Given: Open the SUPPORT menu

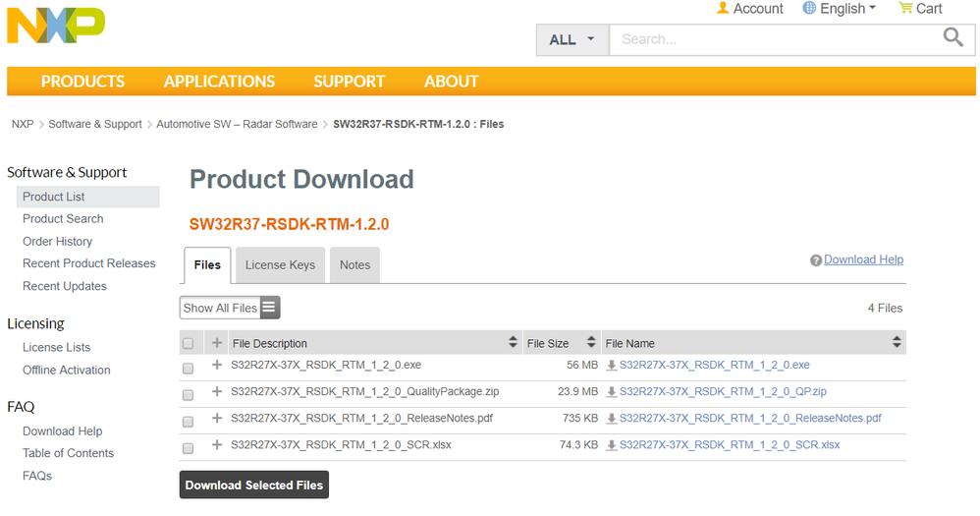Looking at the screenshot, I should [350, 82].
